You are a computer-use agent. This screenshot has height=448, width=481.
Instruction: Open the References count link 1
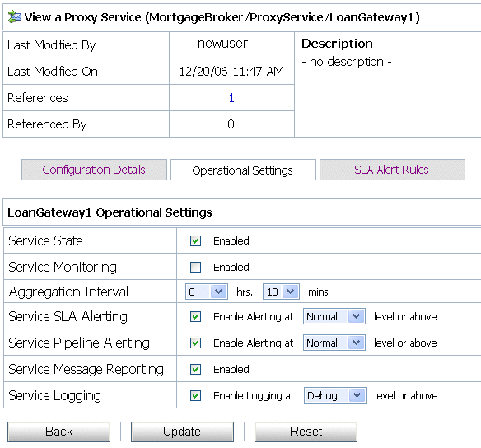(x=231, y=98)
